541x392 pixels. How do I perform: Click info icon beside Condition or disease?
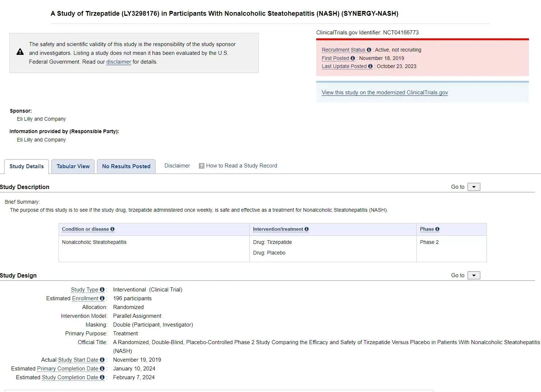point(112,229)
